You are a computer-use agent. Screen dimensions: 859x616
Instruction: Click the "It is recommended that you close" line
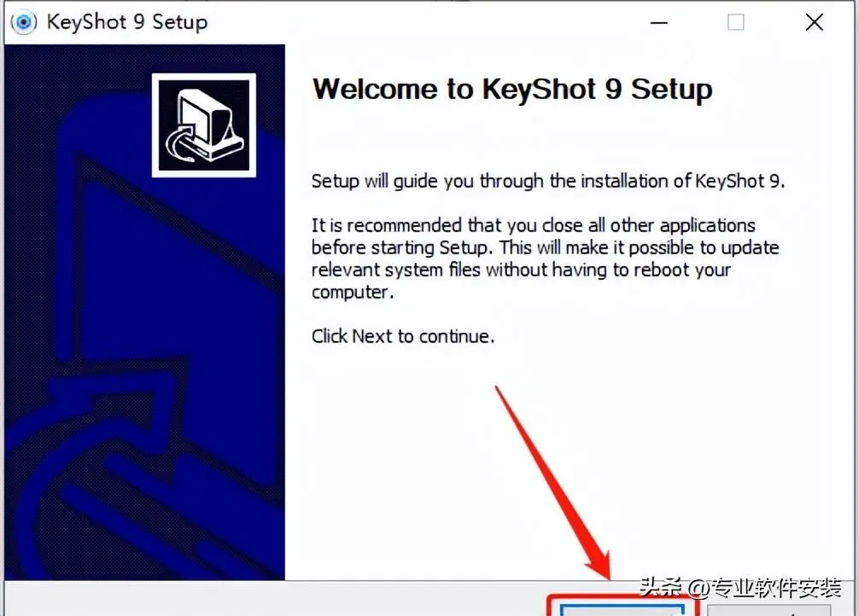[533, 225]
